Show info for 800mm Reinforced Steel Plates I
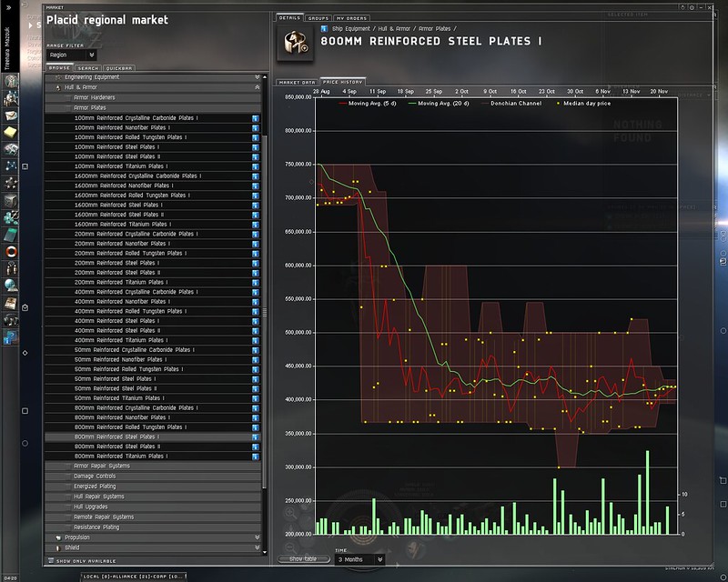This screenshot has width=728, height=582. click(x=256, y=437)
